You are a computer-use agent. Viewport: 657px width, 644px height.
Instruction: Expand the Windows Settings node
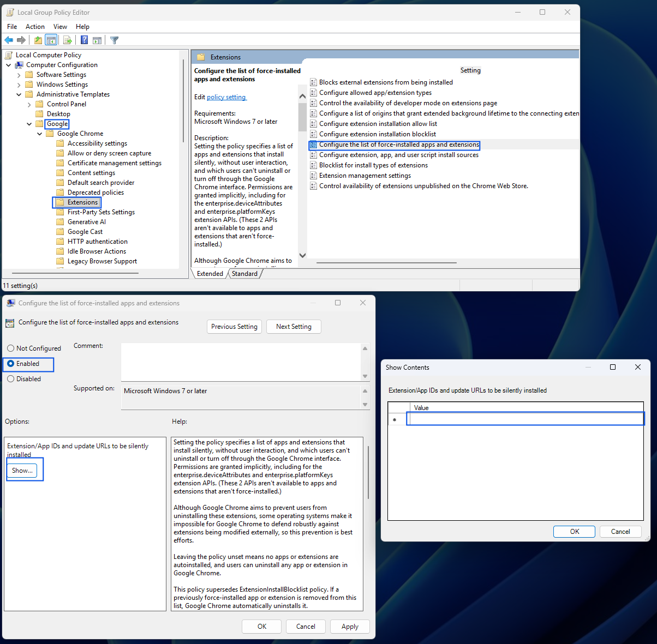coord(19,85)
